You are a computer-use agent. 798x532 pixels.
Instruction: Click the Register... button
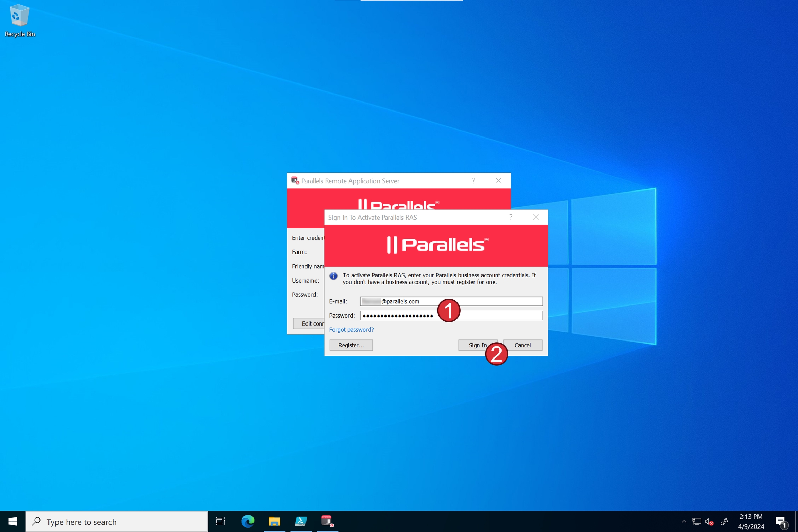pos(351,345)
